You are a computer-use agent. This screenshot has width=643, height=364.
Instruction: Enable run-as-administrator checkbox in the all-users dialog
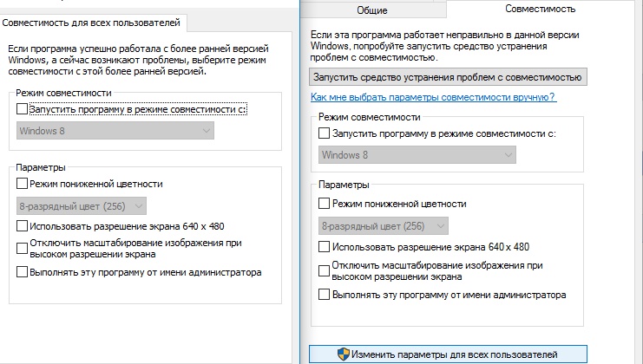[x=22, y=272]
